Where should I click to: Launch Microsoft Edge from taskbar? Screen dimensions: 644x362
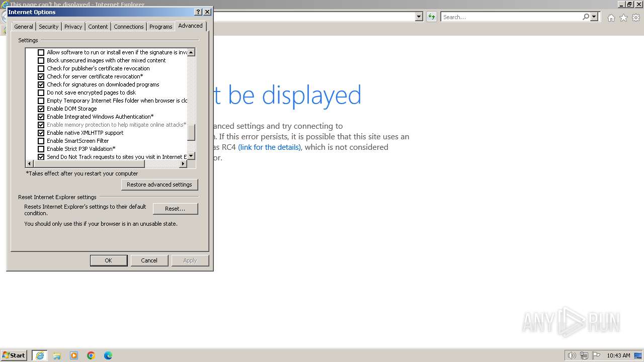pyautogui.click(x=108, y=355)
